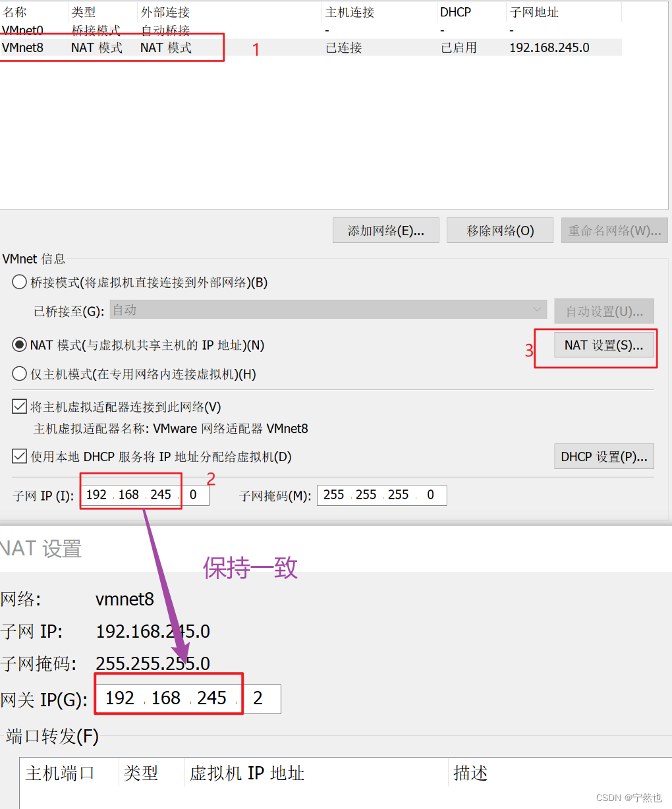Click the 子网 IP input field

click(145, 495)
